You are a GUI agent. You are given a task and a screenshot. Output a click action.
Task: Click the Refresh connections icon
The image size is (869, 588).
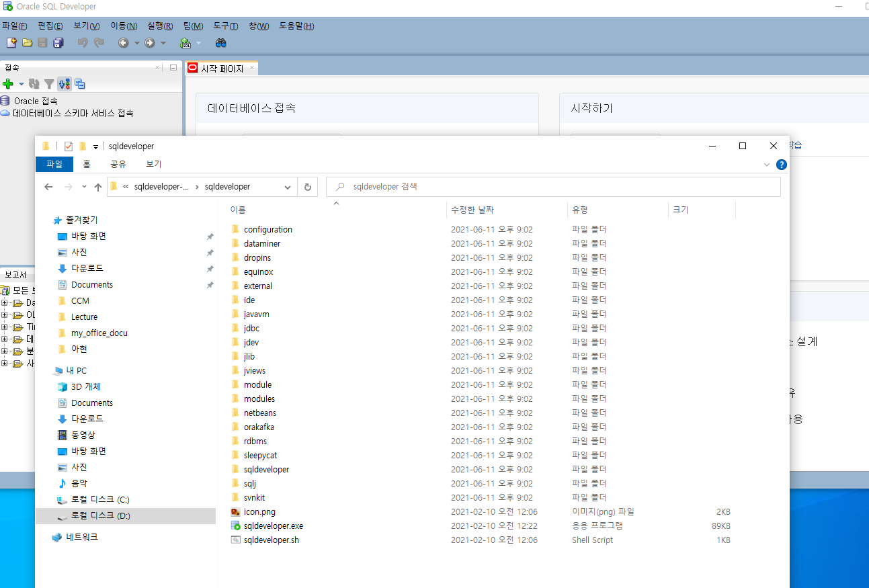34,84
